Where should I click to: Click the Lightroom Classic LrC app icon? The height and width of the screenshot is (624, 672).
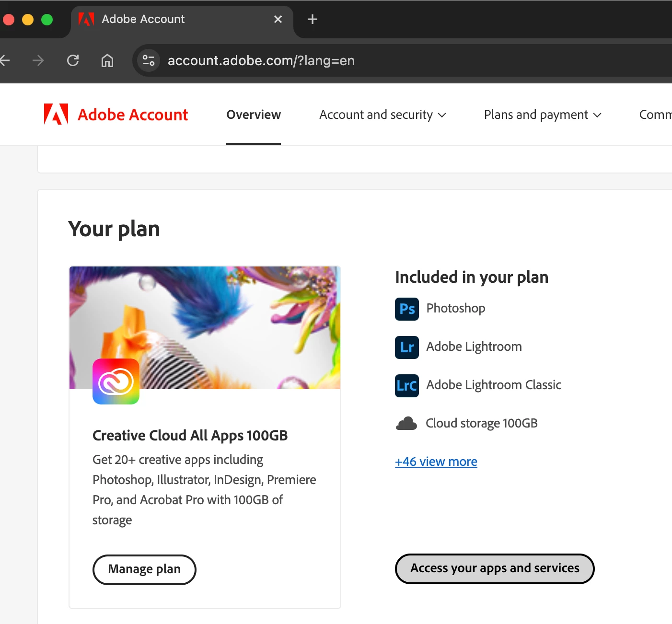pyautogui.click(x=407, y=385)
